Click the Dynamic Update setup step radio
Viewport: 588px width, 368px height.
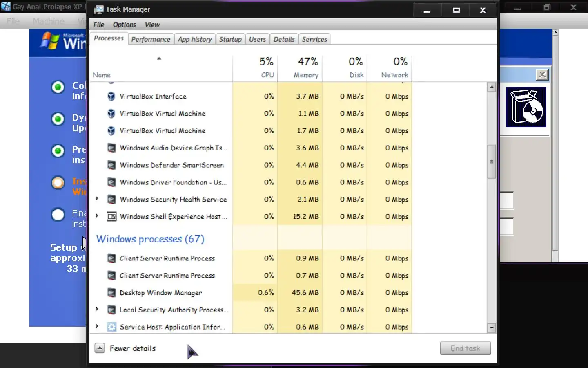click(x=58, y=119)
